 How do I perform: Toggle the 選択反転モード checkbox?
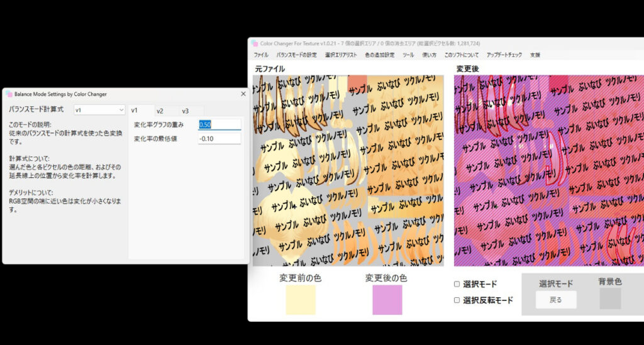click(x=457, y=300)
